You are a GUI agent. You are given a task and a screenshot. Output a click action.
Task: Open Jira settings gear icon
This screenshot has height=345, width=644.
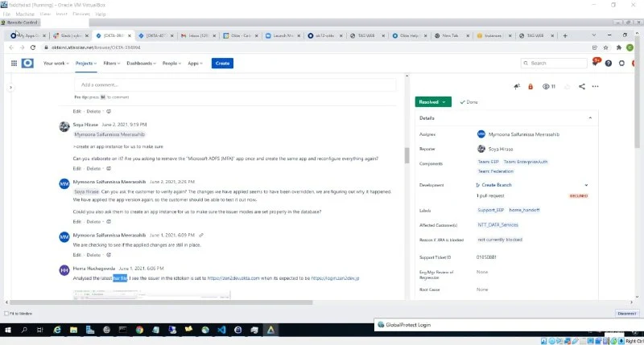click(x=621, y=64)
